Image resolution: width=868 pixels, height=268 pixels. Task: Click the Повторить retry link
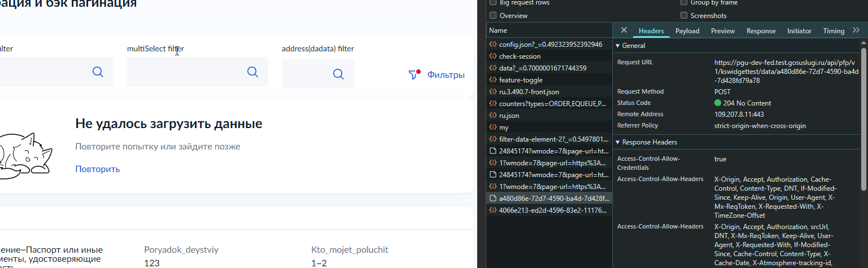pyautogui.click(x=98, y=169)
